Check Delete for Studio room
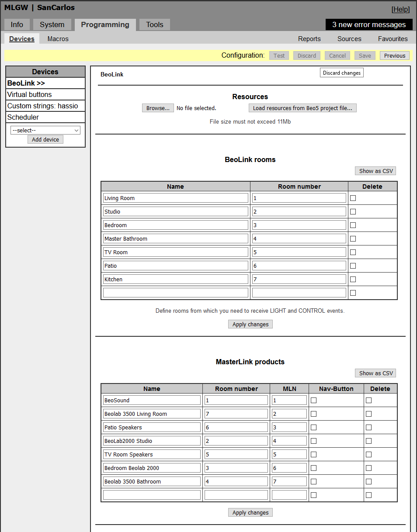This screenshot has height=532, width=417. coord(353,211)
